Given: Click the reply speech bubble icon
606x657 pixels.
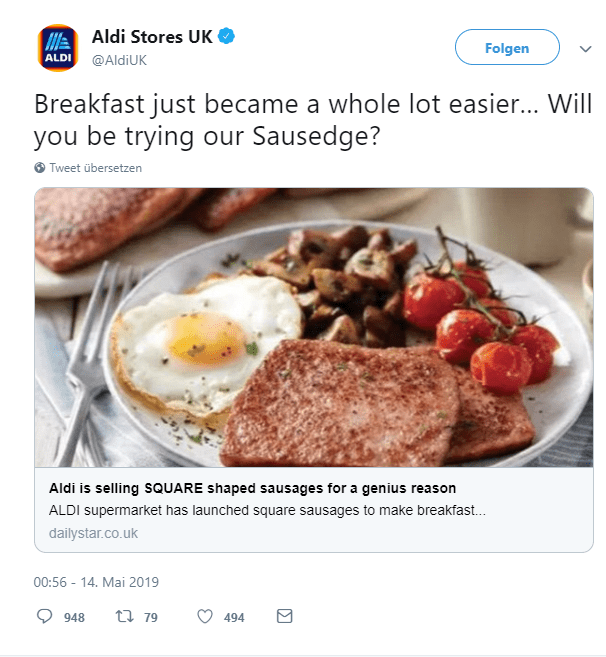Looking at the screenshot, I should [43, 617].
